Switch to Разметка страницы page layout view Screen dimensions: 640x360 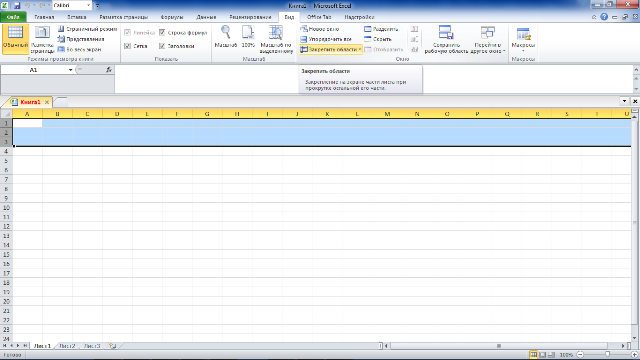[42, 39]
